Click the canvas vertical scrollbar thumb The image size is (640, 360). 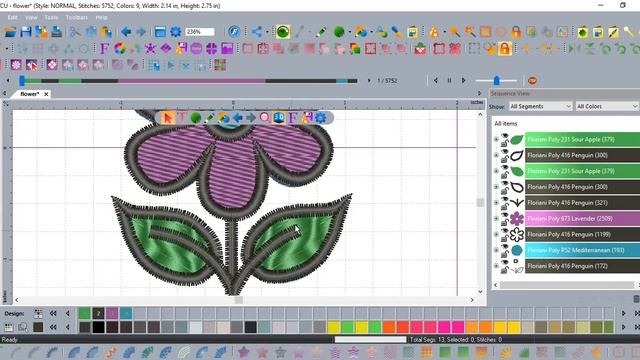(480, 203)
